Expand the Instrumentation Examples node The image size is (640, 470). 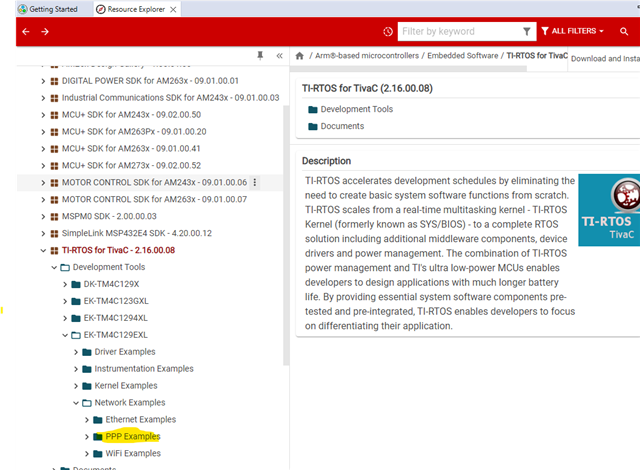(x=76, y=369)
